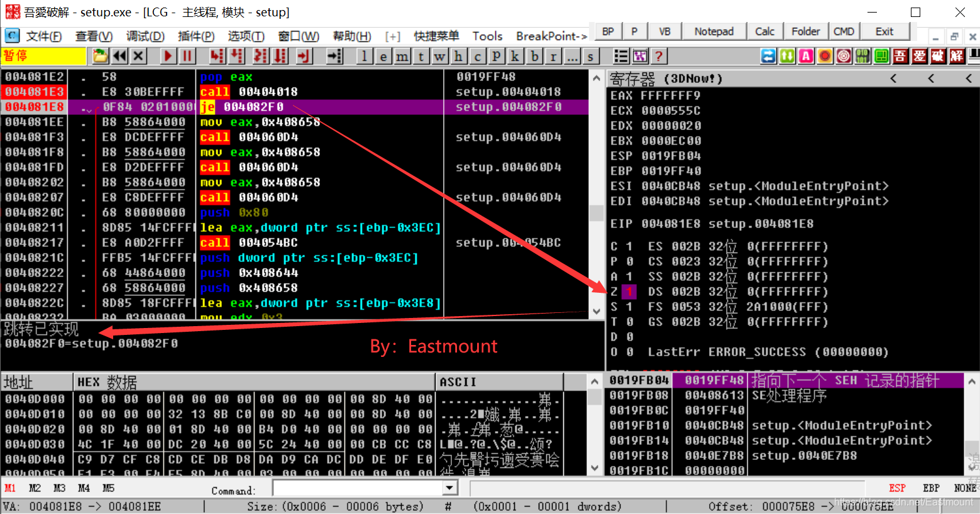Click the Close program X icon
980x514 pixels.
click(x=139, y=56)
